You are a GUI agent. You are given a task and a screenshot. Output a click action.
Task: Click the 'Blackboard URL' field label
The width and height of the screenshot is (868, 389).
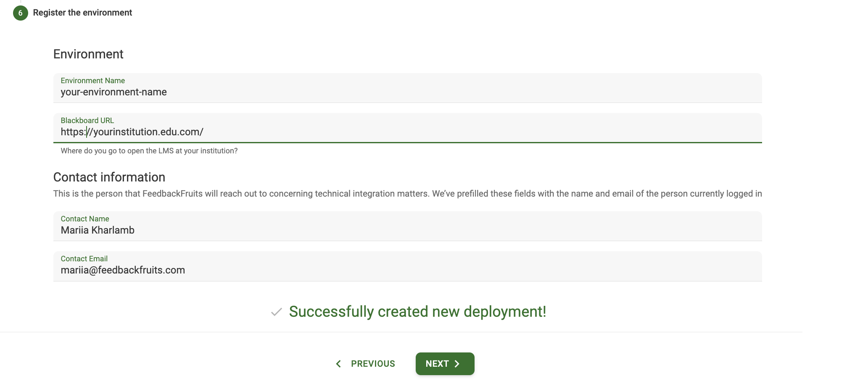pyautogui.click(x=87, y=121)
